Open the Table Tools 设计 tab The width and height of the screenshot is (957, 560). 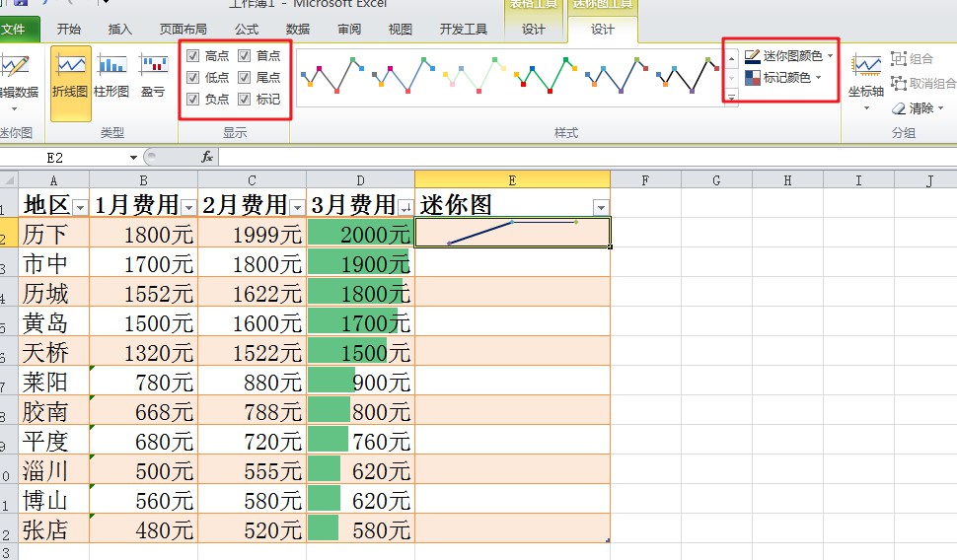[x=534, y=29]
